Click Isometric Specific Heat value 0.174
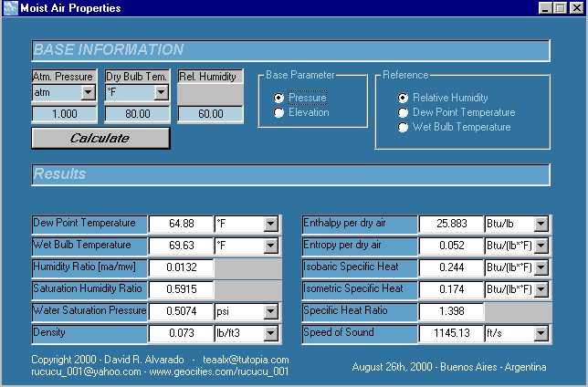Image resolution: width=588 pixels, height=387 pixels. pyautogui.click(x=451, y=289)
